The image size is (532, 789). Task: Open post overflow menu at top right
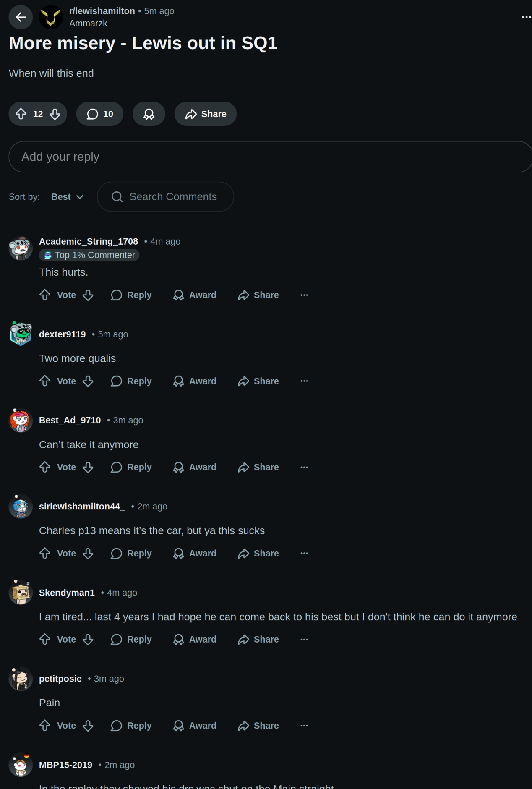(x=526, y=17)
